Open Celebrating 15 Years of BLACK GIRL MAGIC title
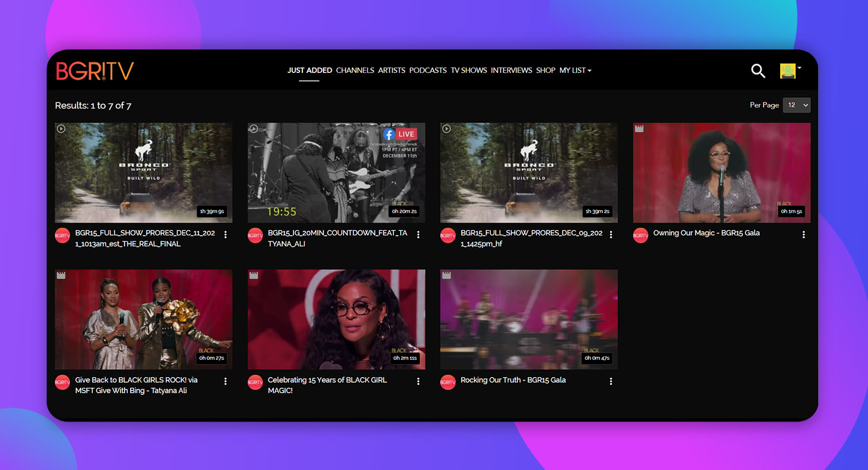Viewport: 868px width, 470px height. pos(327,385)
